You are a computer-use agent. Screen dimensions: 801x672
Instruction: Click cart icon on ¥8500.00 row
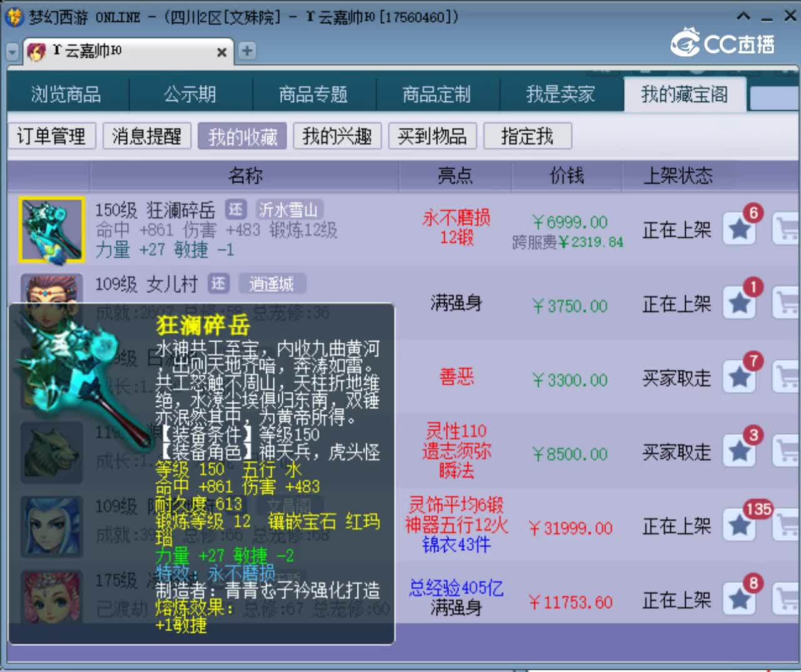coord(787,451)
